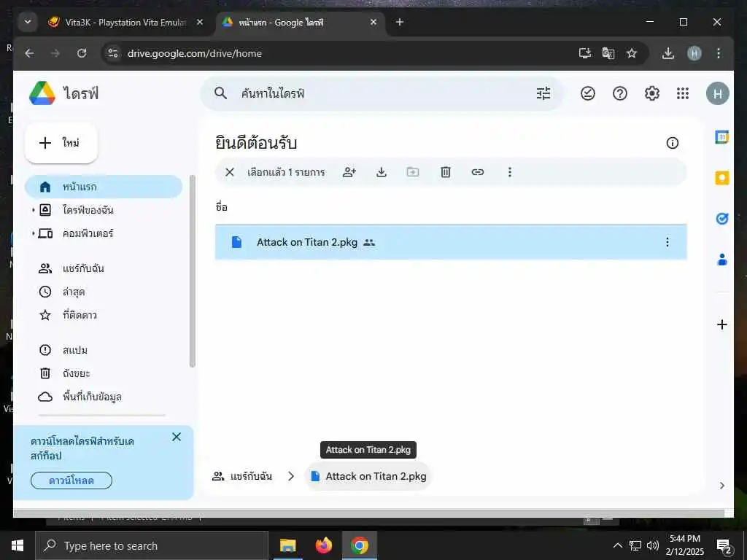
Task: Translate this page icon in address bar
Action: point(608,53)
